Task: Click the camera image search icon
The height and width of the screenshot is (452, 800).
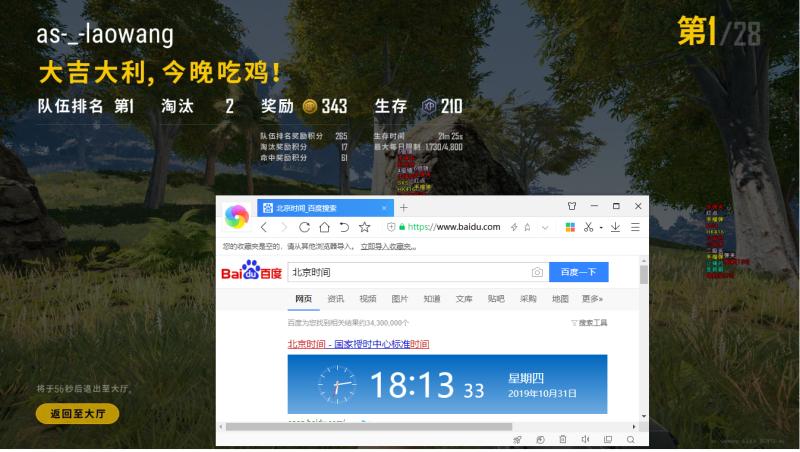Action: click(x=537, y=272)
